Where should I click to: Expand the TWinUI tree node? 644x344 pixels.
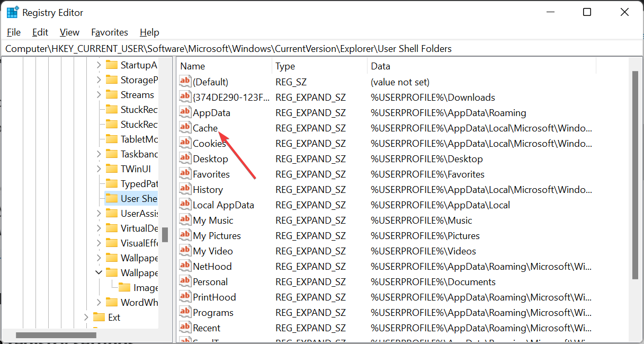click(99, 169)
